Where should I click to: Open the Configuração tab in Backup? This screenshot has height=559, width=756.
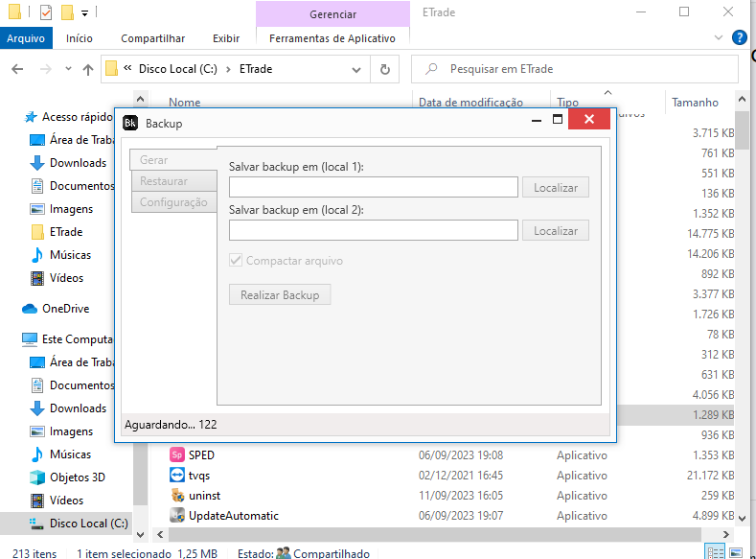coord(173,202)
